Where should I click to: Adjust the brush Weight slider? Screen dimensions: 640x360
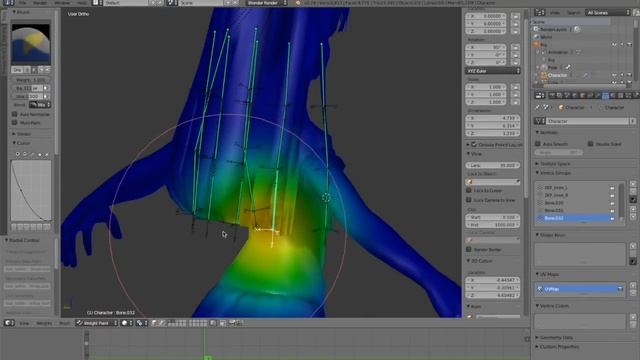(x=31, y=80)
